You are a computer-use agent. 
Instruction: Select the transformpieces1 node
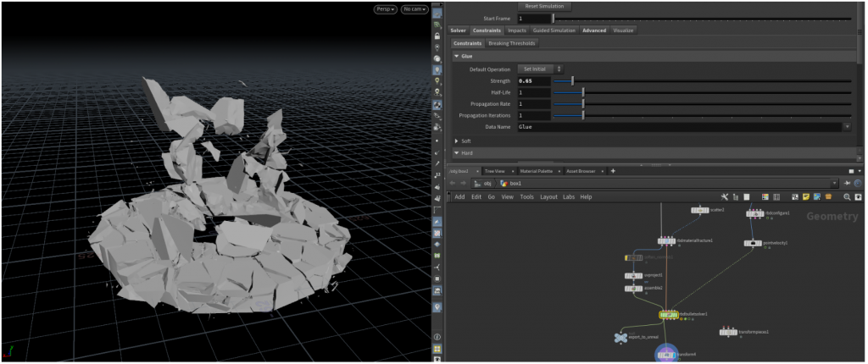(728, 333)
